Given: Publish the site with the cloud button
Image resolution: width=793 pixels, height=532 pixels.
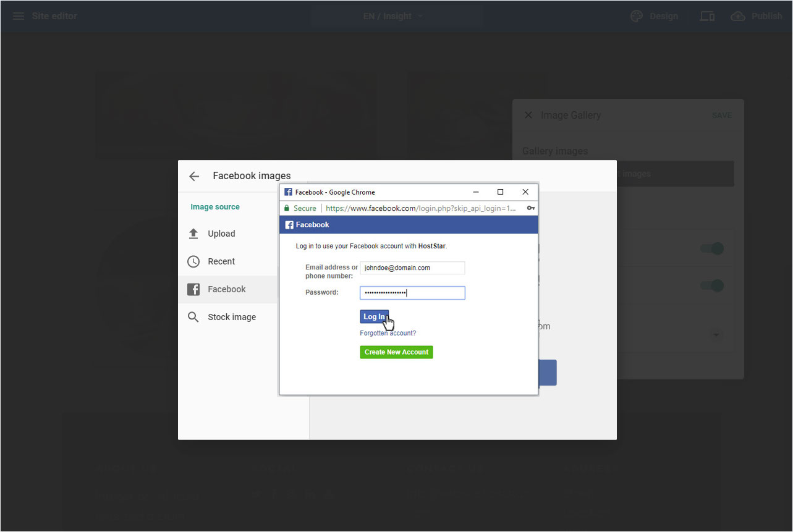Looking at the screenshot, I should [x=756, y=16].
